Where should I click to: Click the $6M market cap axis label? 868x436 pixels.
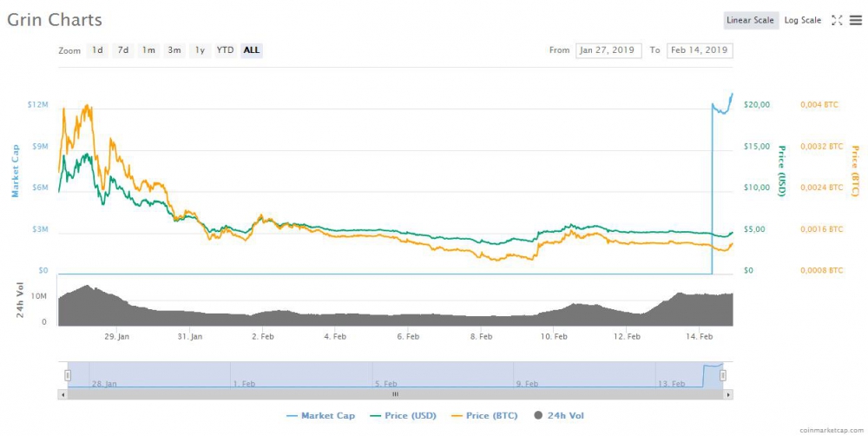[41, 188]
